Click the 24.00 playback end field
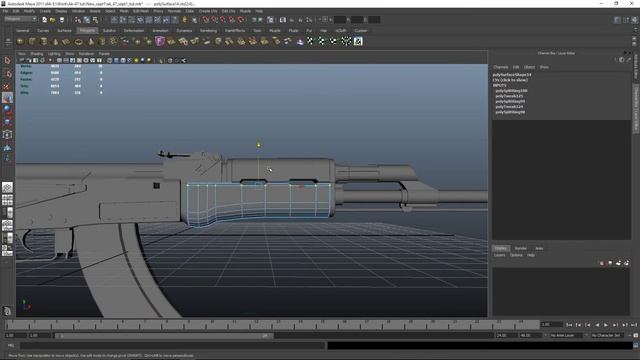This screenshot has height=360, width=640. pos(506,335)
